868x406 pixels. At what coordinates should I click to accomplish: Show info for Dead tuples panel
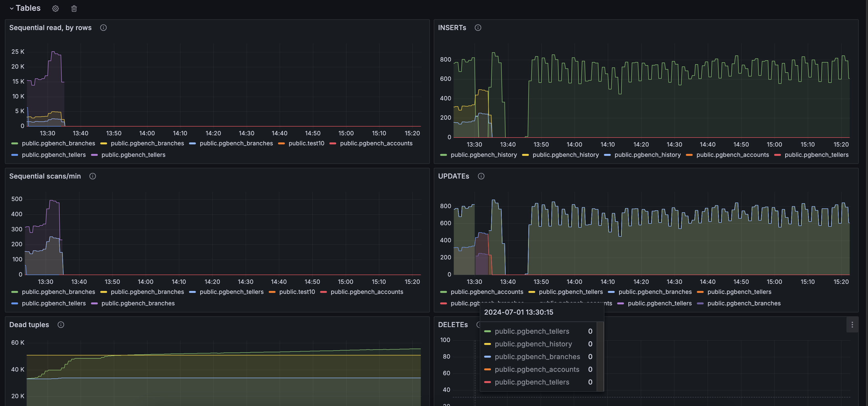[61, 324]
